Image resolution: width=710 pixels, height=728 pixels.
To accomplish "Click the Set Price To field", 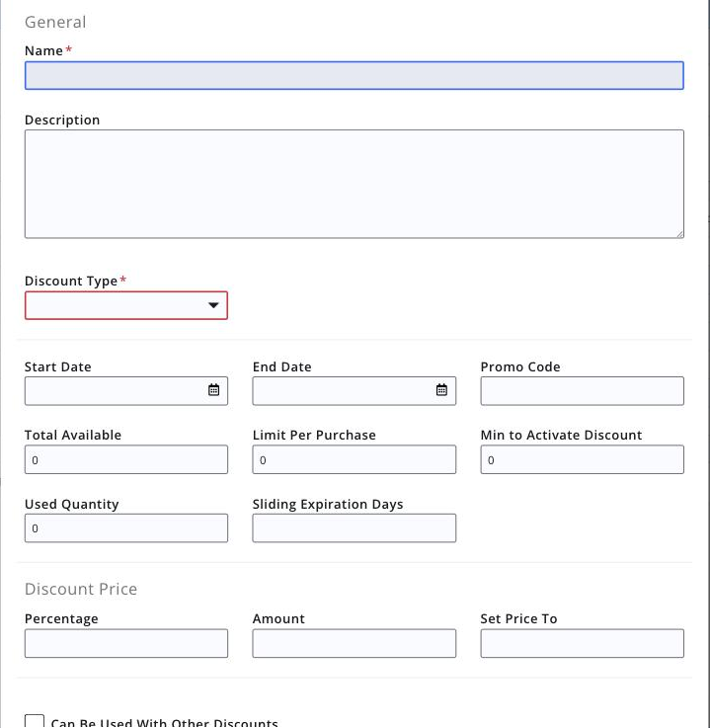I will [x=582, y=643].
